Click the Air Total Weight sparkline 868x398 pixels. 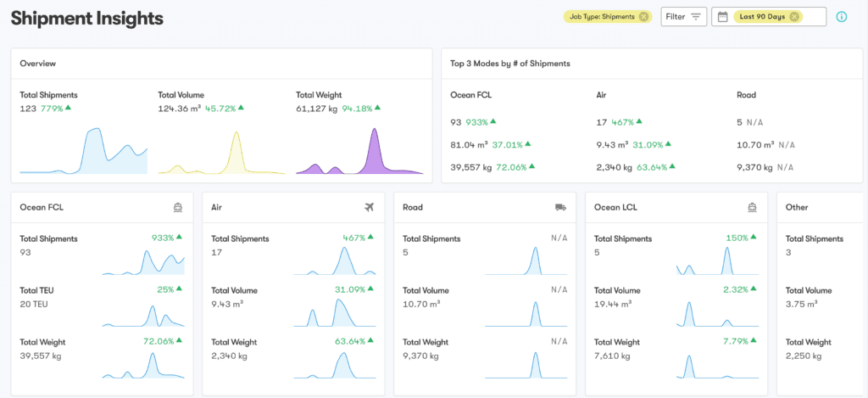coord(335,365)
